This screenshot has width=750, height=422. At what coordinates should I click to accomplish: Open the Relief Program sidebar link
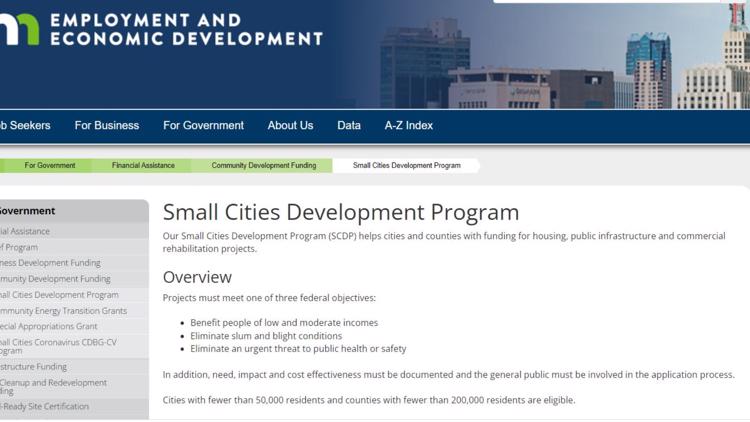click(19, 247)
